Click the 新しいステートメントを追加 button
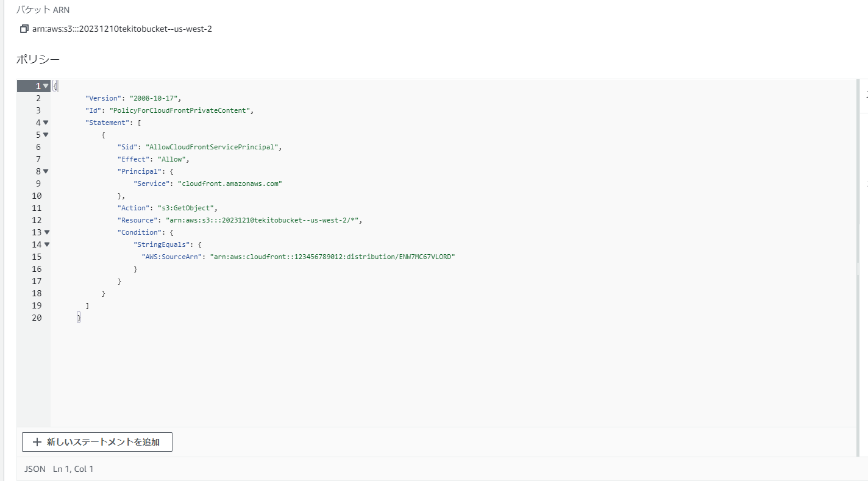Image resolution: width=868 pixels, height=481 pixels. tap(97, 442)
